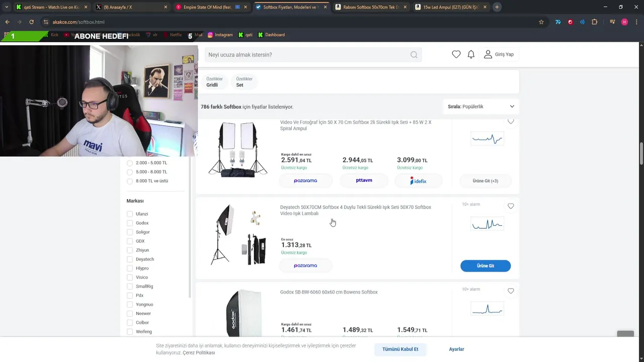
Task: Check the GDX brand filter
Action: 130,241
